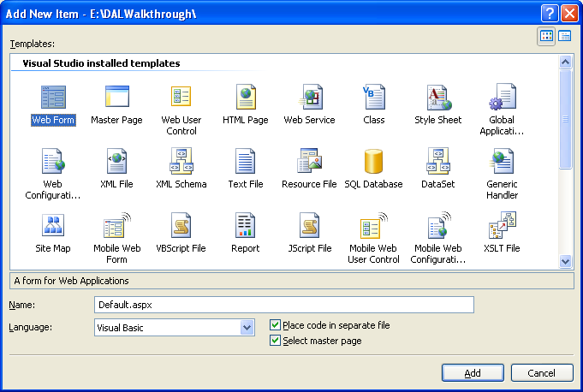Select the SQL Database cylinder icon
Image resolution: width=583 pixels, height=392 pixels.
click(373, 161)
